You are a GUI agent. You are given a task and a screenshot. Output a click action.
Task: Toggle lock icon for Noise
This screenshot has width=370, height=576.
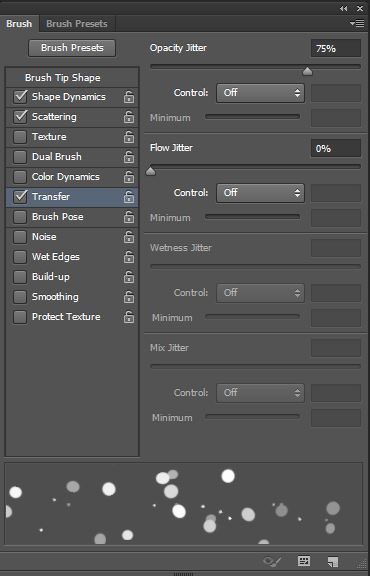pos(129,237)
